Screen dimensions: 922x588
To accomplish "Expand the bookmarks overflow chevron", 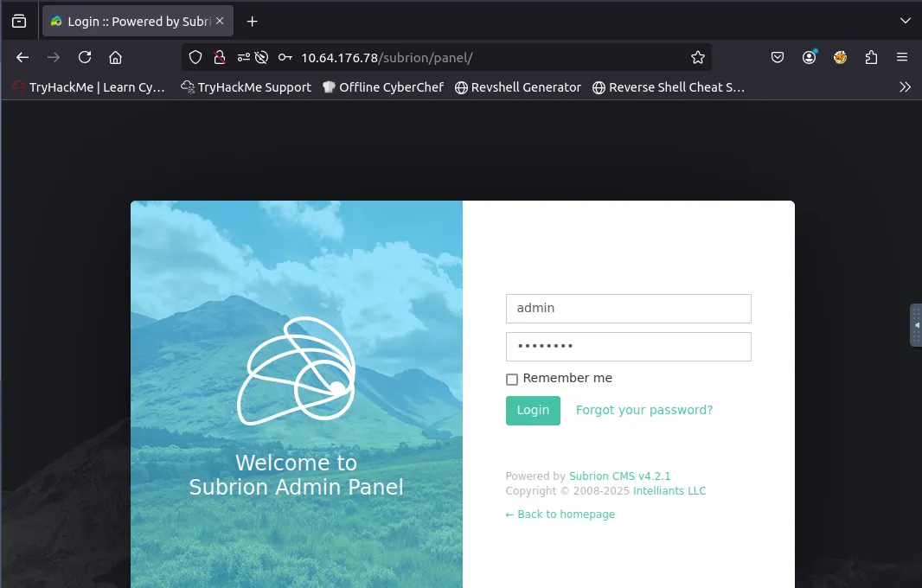I will pyautogui.click(x=905, y=86).
